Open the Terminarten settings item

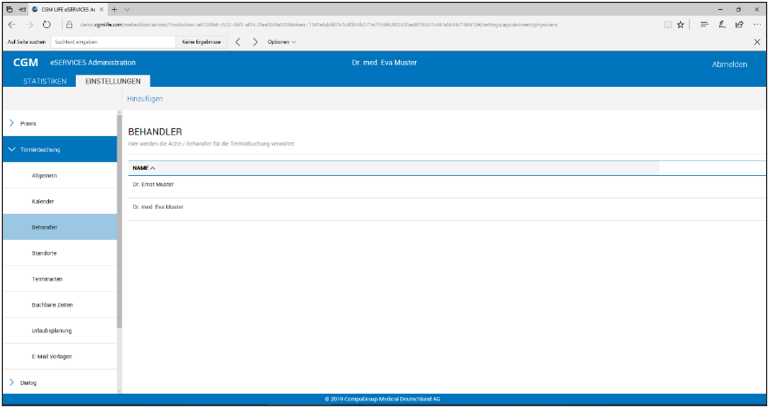tap(60, 279)
